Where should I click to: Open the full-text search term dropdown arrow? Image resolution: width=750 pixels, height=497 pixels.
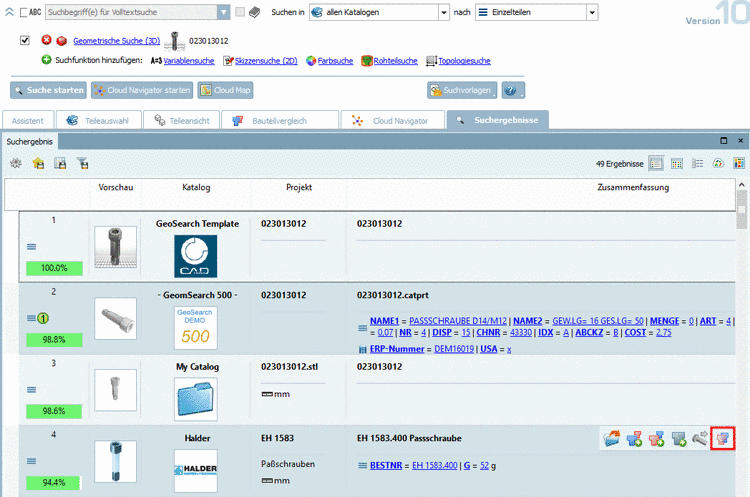tap(223, 12)
